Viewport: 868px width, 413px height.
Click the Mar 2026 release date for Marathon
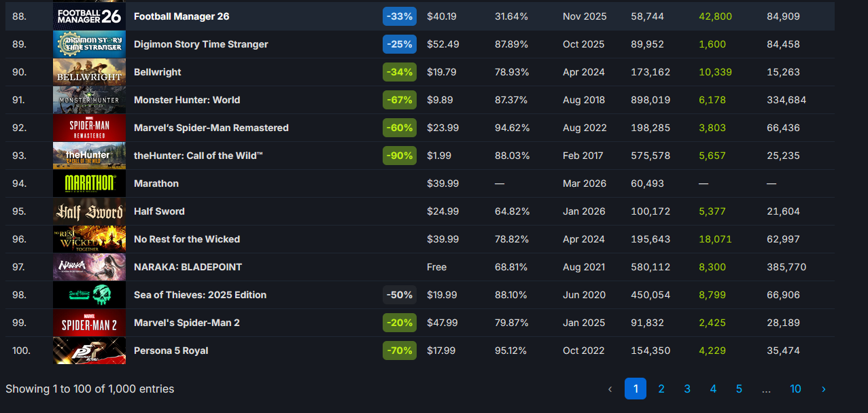[x=585, y=183]
